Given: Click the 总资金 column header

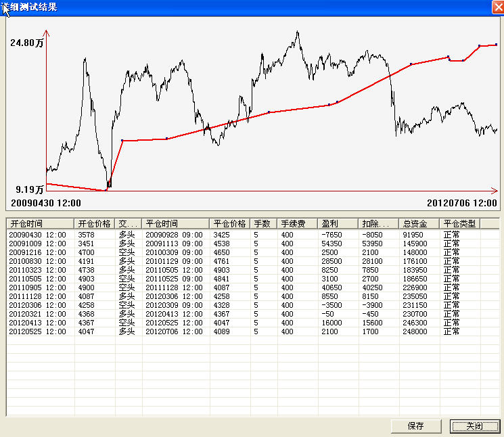Looking at the screenshot, I should (418, 223).
